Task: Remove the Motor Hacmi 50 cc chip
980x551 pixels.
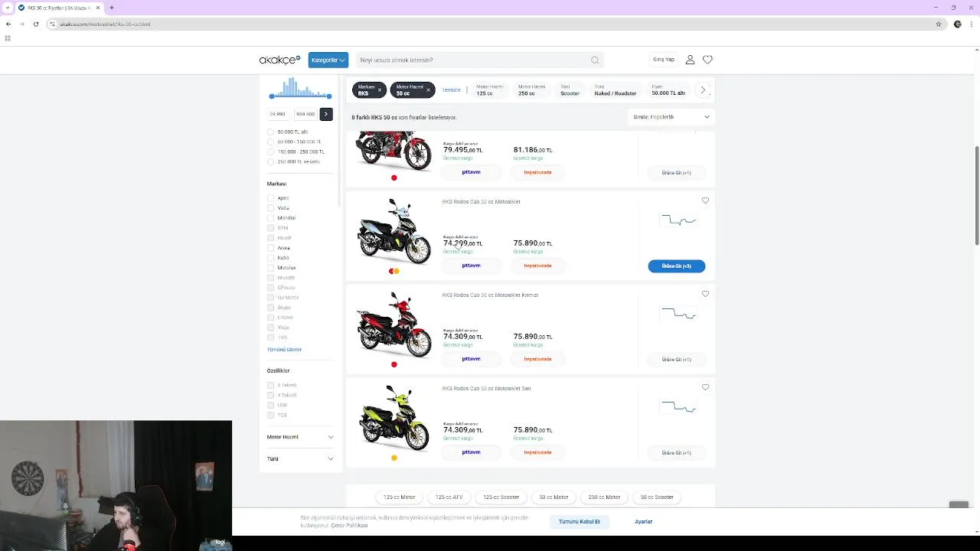Action: point(428,90)
